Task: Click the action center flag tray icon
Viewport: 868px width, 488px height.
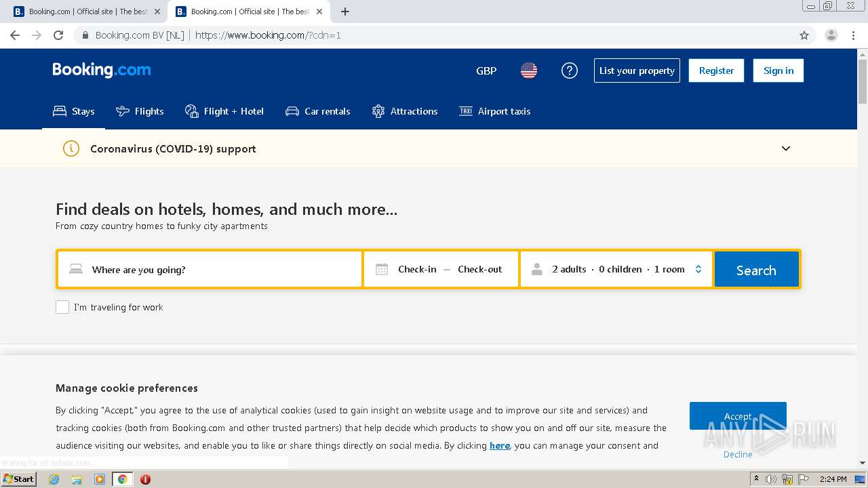Action: tap(802, 479)
